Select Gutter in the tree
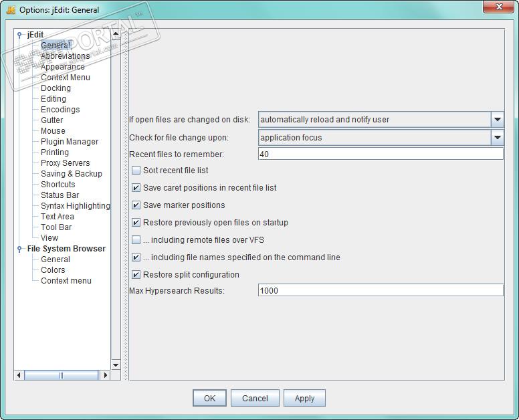This screenshot has height=420, width=519. (51, 120)
